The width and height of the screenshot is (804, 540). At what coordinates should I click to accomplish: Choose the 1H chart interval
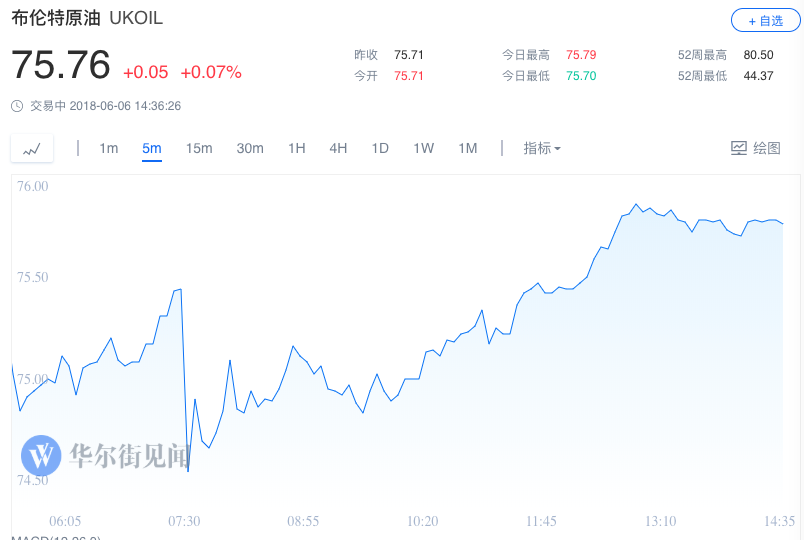(297, 148)
